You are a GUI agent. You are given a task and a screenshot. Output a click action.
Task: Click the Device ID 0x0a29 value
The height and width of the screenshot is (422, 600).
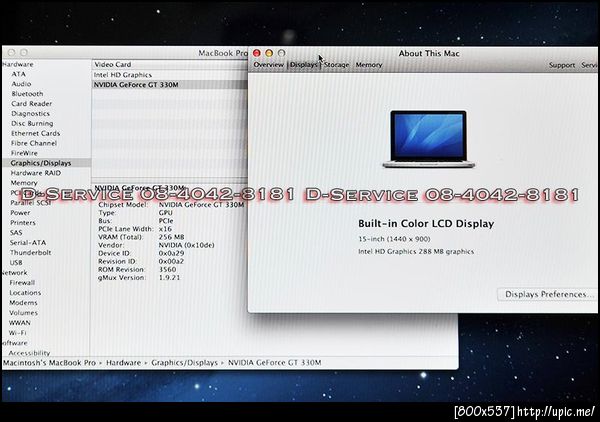(x=171, y=253)
